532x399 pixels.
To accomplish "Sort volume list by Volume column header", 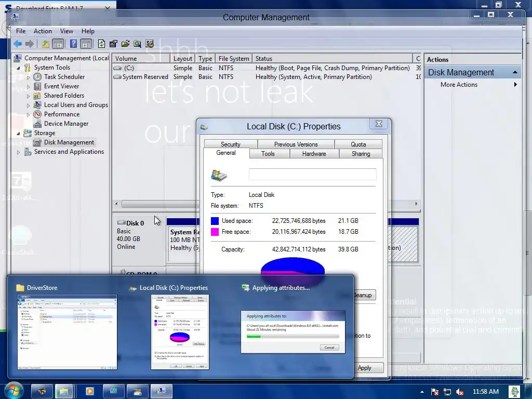I will 141,59.
